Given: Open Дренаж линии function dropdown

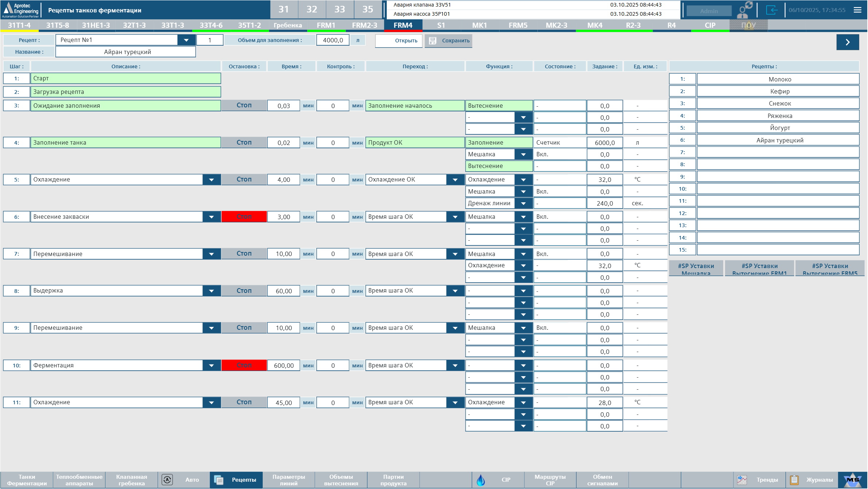Looking at the screenshot, I should tap(524, 203).
